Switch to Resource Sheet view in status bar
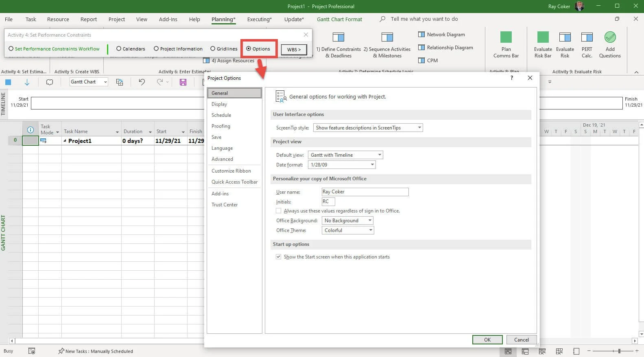This screenshot has width=644, height=357. 559,351
